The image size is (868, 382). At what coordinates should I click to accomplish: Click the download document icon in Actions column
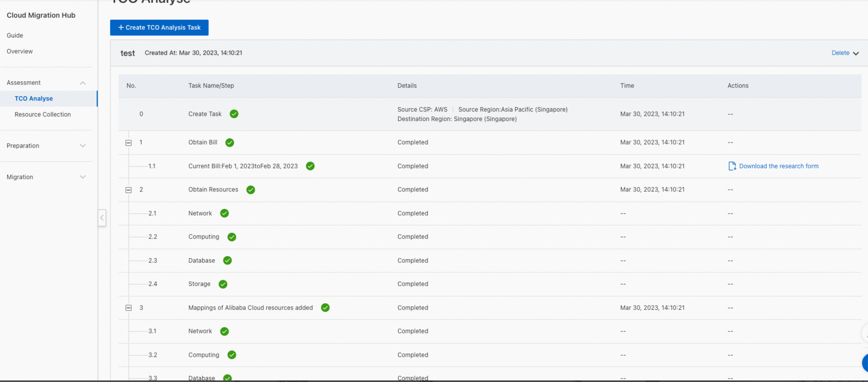[x=732, y=166]
